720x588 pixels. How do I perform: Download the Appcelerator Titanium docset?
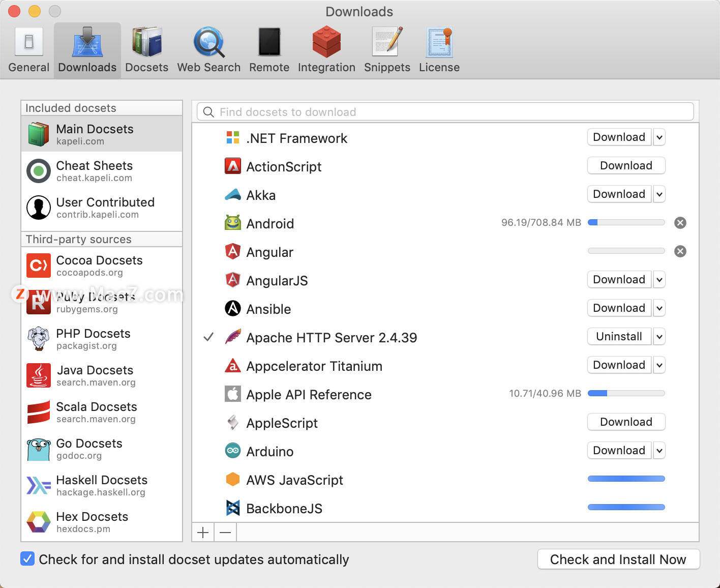pyautogui.click(x=619, y=365)
